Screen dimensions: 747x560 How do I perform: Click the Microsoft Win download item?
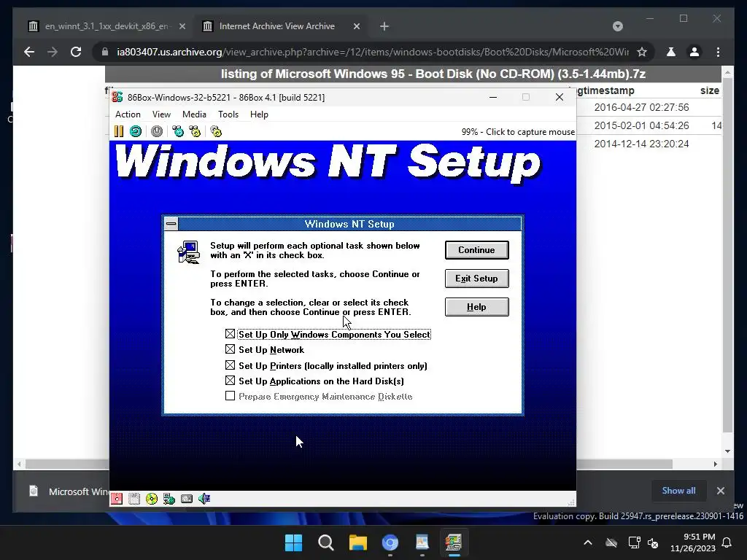coord(66,491)
